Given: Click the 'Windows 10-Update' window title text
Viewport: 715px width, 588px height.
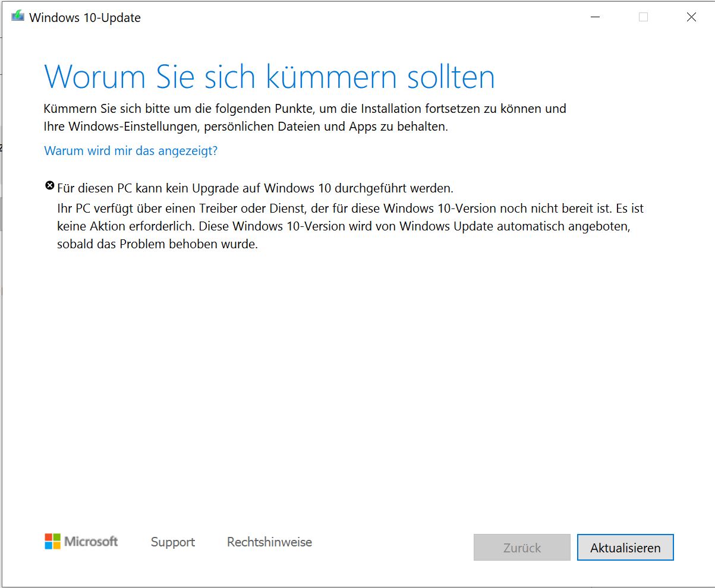Looking at the screenshot, I should 85,17.
